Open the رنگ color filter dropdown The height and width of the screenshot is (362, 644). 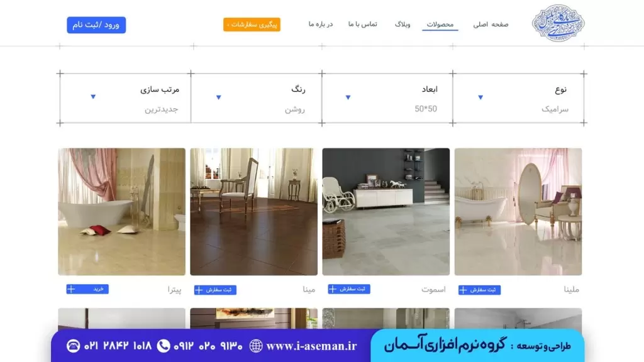[218, 97]
